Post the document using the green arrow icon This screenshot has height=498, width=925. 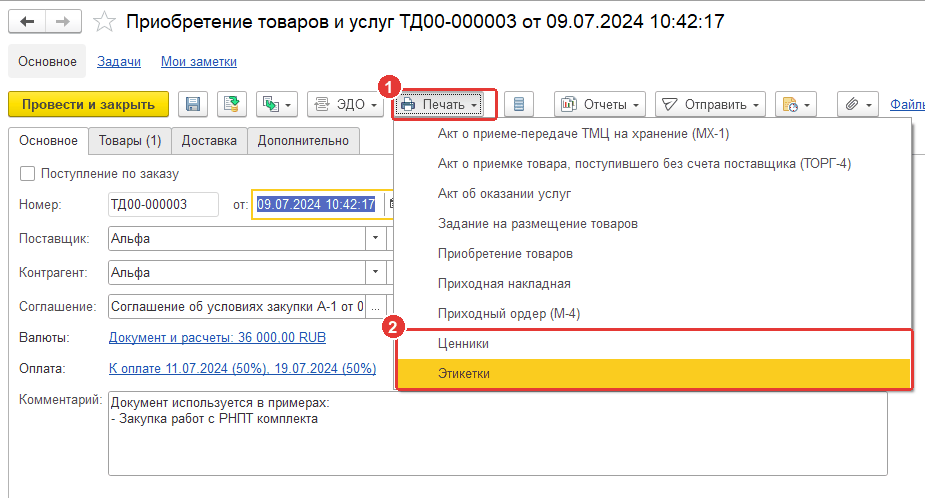tap(232, 104)
